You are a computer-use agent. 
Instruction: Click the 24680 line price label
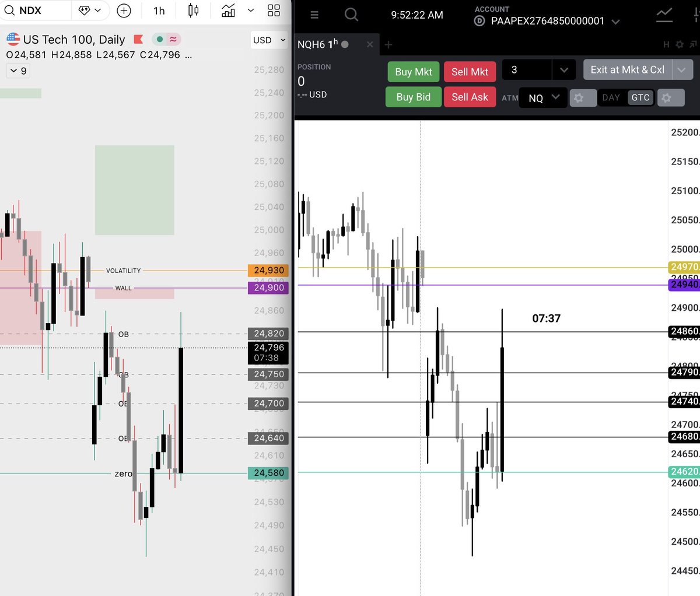pyautogui.click(x=684, y=437)
